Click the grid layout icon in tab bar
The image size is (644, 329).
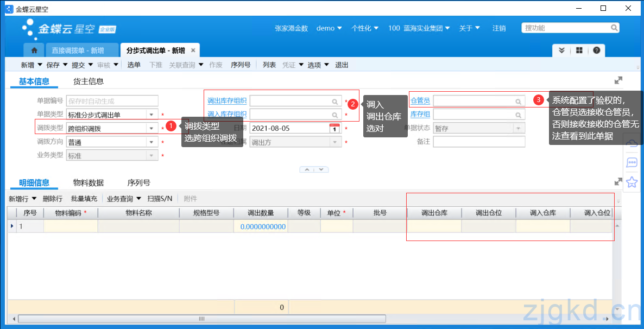(579, 50)
